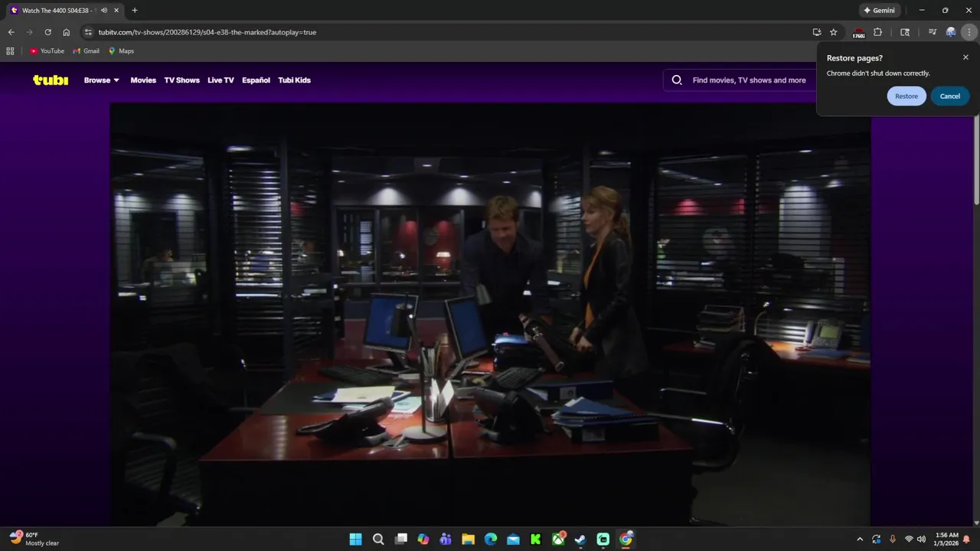Screen dimensions: 980x551
Task: Open the weather widget showing 60°F
Action: click(x=34, y=539)
